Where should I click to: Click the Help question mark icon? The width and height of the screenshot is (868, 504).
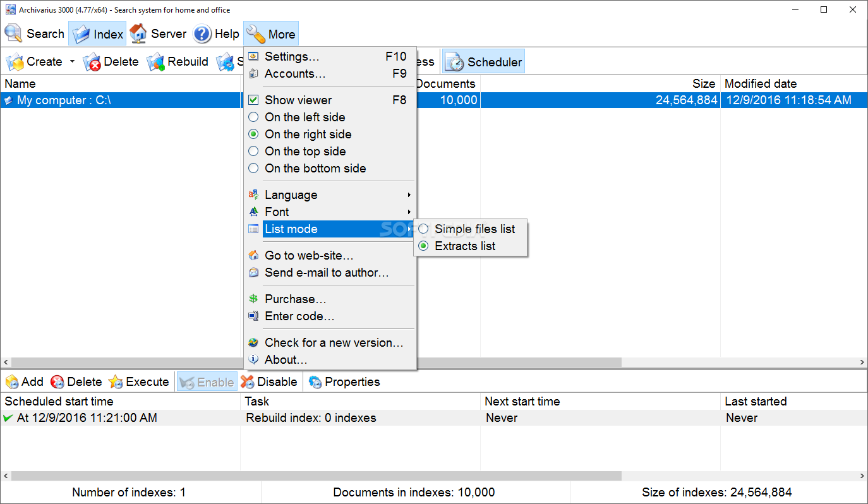(x=202, y=33)
